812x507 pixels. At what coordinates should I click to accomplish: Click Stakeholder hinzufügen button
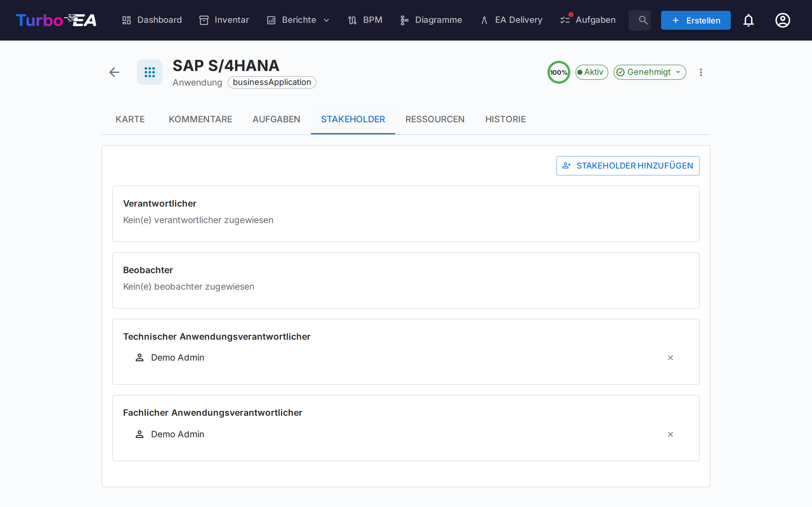tap(627, 166)
